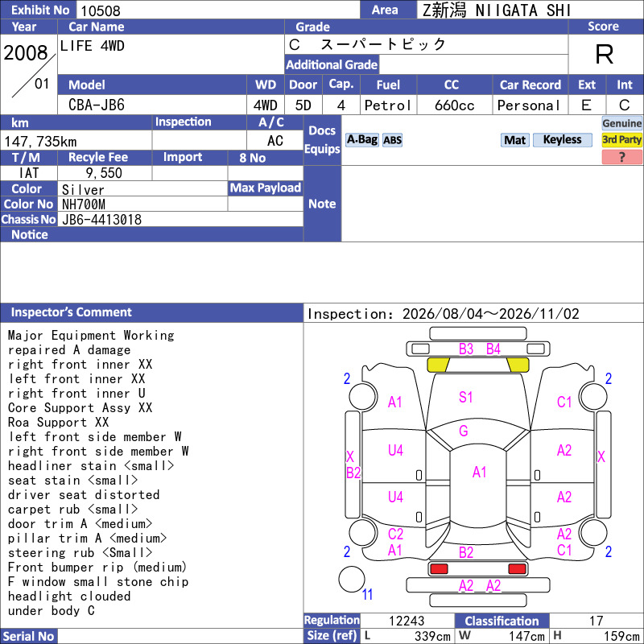Click the B2 mark on the rear hatch

(x=466, y=552)
